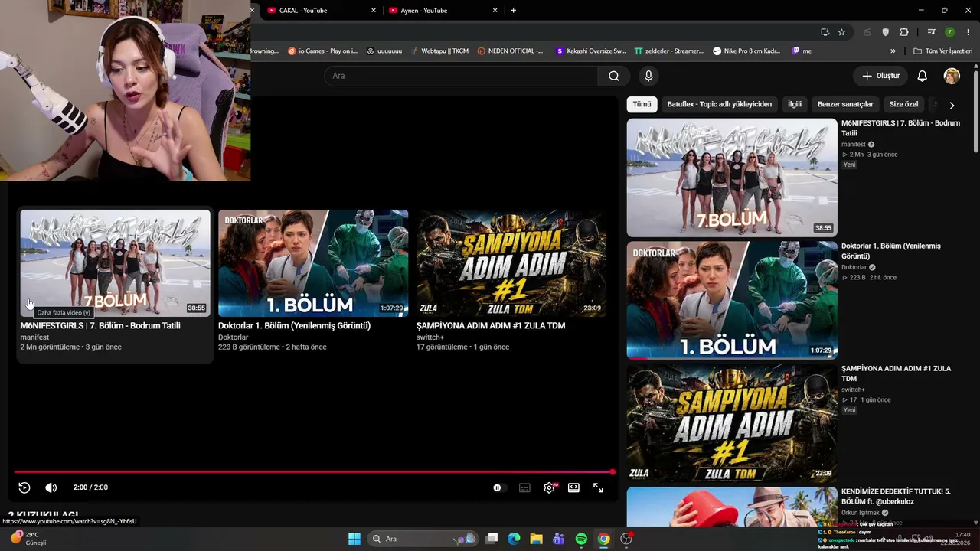Screen dimensions: 980x551
Task: Focus the YouTube Ara search field
Action: tap(461, 76)
